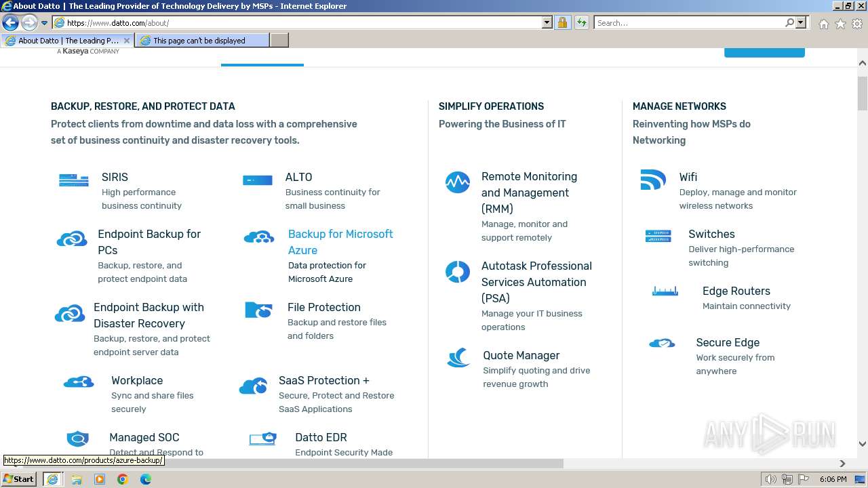Image resolution: width=868 pixels, height=488 pixels.
Task: Switch to 'This page can't be displayed' tab
Action: (202, 41)
